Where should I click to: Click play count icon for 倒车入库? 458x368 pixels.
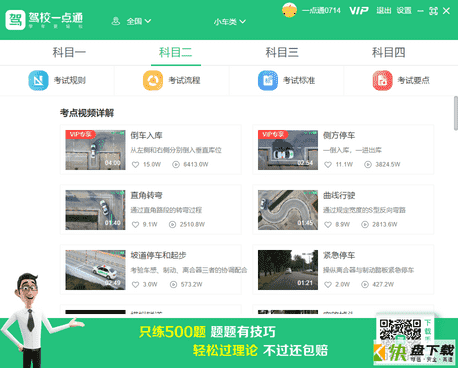[176, 164]
